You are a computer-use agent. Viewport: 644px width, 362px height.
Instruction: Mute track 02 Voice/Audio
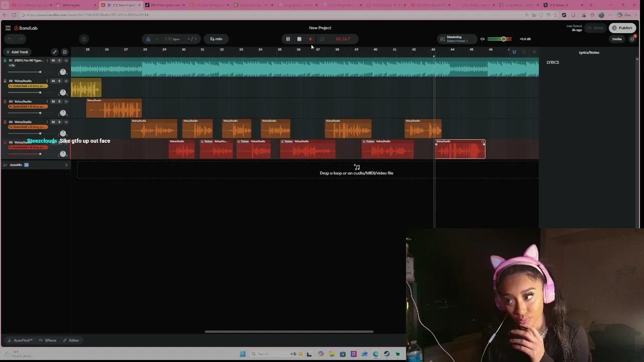coord(53,81)
